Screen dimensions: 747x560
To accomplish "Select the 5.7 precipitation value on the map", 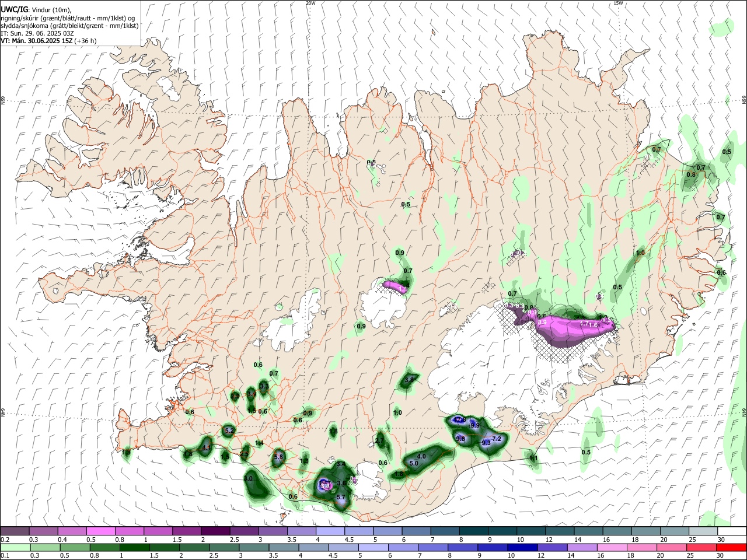I will tap(341, 497).
